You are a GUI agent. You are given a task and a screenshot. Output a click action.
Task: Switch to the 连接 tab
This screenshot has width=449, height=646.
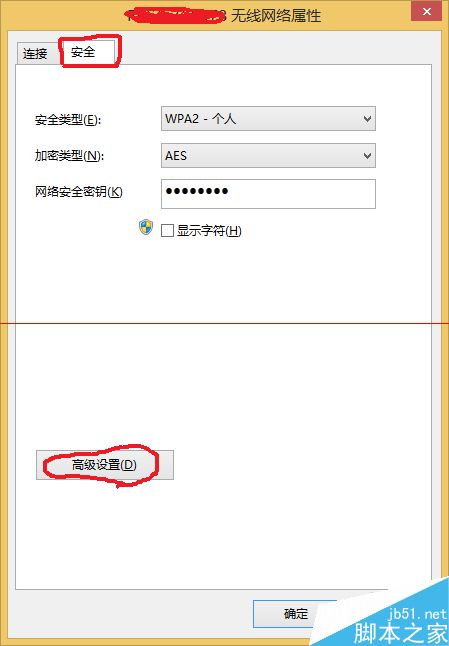pos(35,54)
